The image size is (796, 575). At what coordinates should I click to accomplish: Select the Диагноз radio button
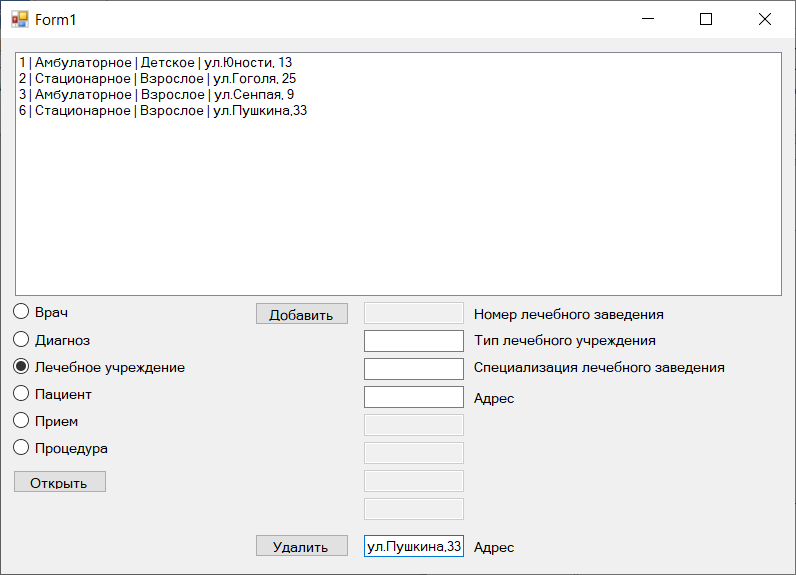coord(21,340)
